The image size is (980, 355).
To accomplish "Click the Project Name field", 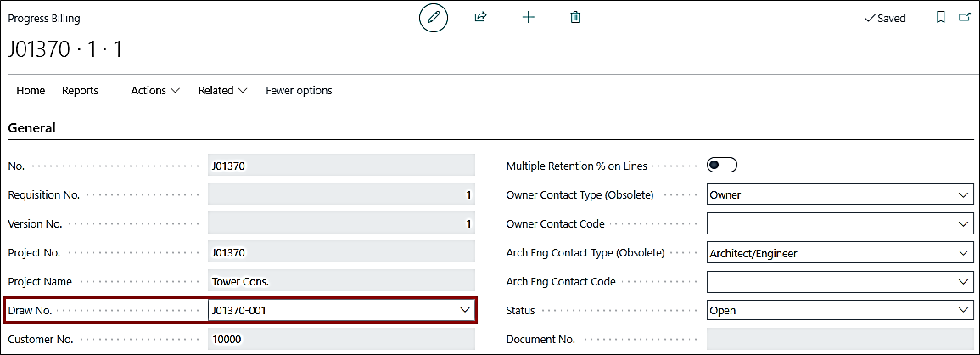I will [340, 282].
